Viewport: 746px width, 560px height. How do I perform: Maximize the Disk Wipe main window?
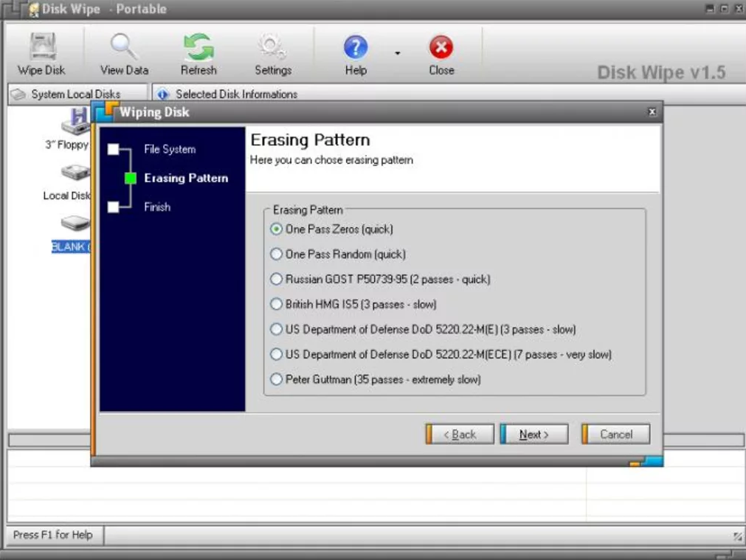[x=725, y=9]
